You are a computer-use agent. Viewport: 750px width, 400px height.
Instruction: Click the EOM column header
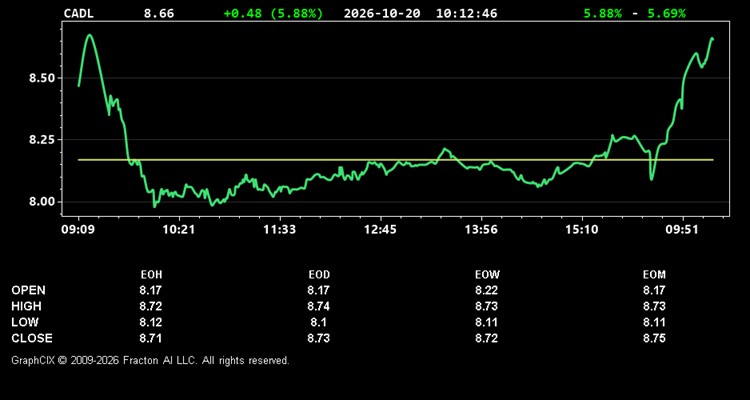[654, 275]
